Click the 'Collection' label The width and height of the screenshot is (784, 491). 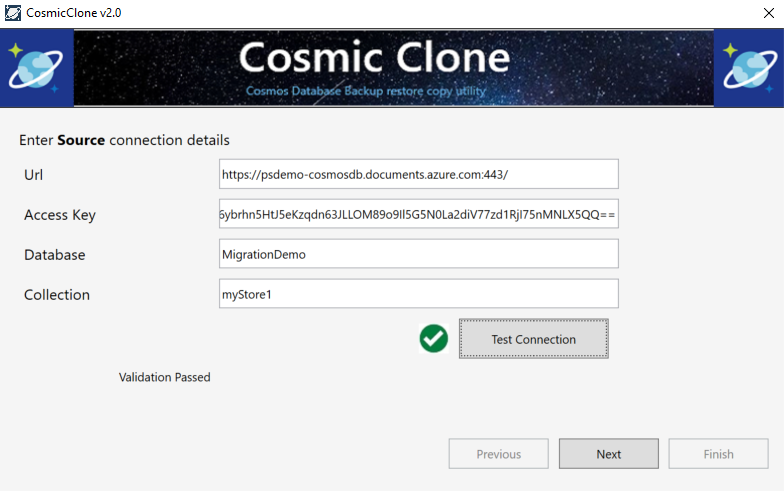56,294
